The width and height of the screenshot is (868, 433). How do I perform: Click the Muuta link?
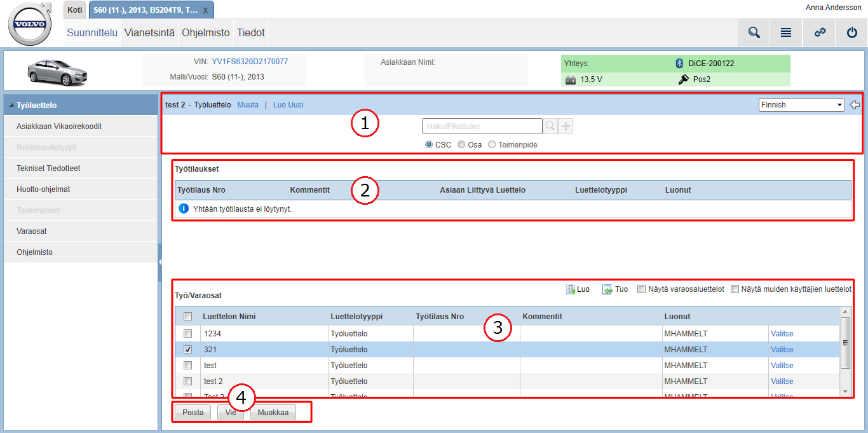pos(248,105)
